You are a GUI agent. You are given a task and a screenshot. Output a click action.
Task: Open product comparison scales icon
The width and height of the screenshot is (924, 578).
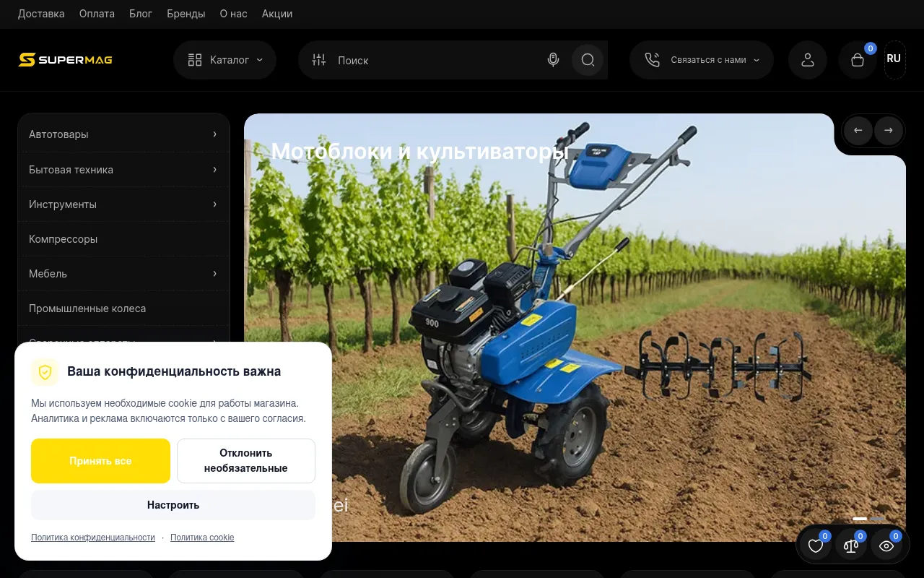click(x=851, y=546)
